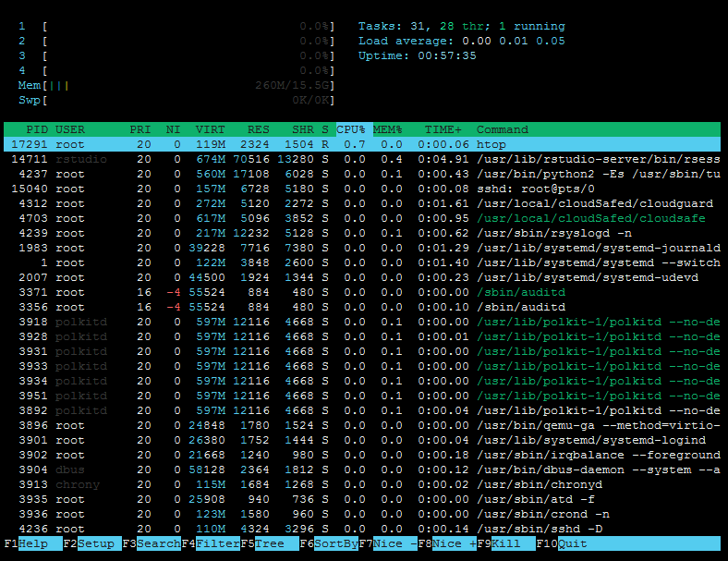The height and width of the screenshot is (561, 728).
Task: Select the polkitd main process PID 3892
Action: tap(362, 411)
